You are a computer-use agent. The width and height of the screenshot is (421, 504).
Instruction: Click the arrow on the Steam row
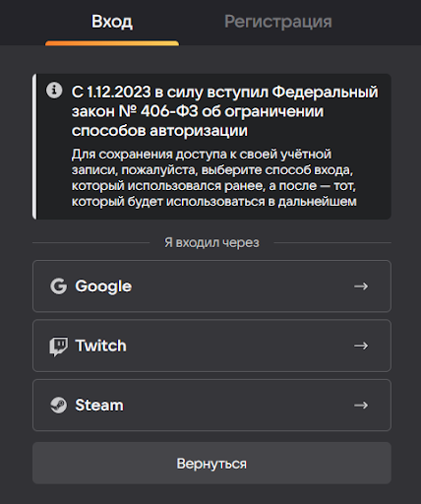[x=361, y=406]
